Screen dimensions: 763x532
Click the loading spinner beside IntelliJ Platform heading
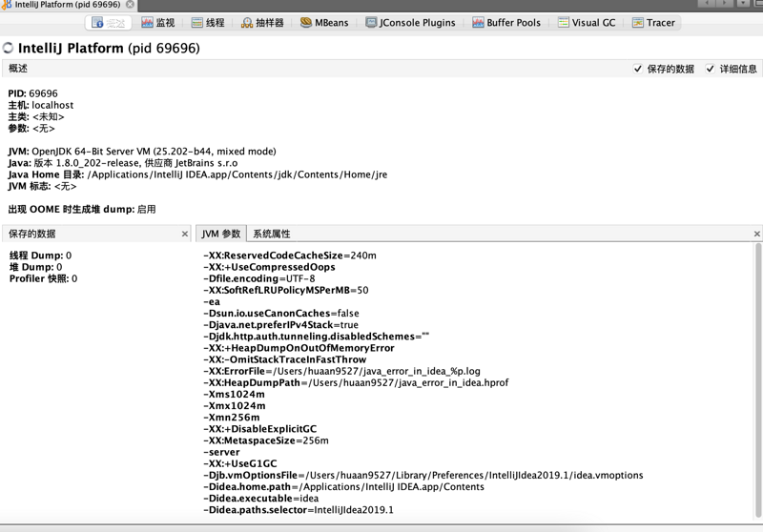[8, 48]
